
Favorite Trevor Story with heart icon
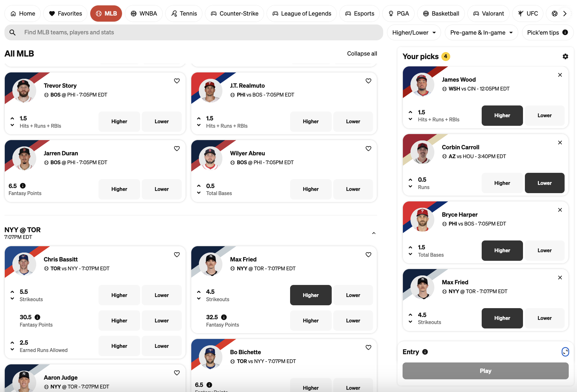click(x=177, y=81)
